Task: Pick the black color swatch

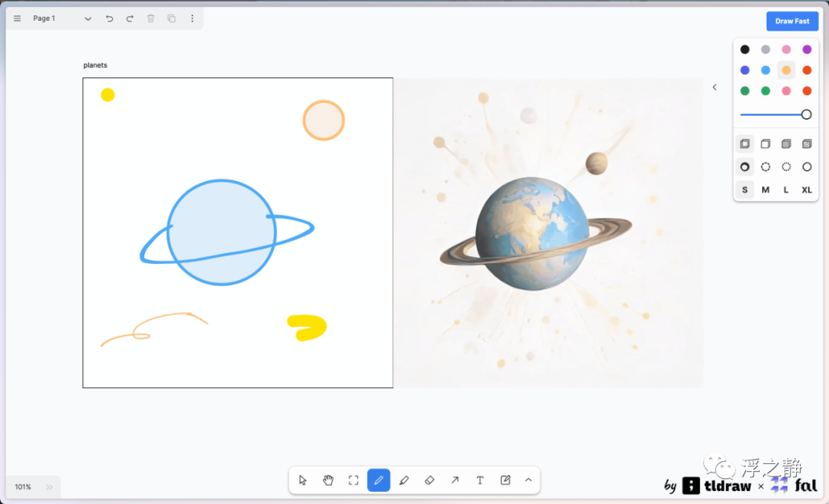Action: pyautogui.click(x=745, y=49)
